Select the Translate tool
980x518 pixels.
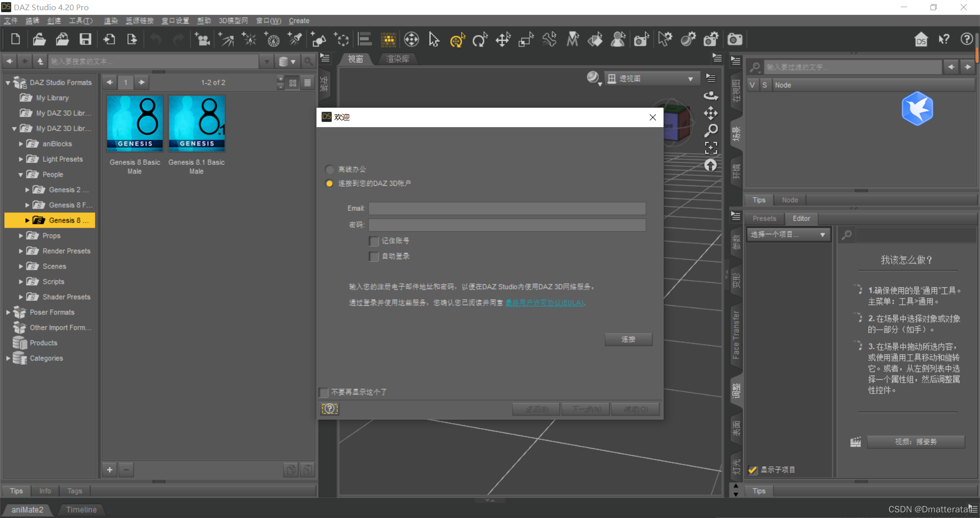click(503, 39)
